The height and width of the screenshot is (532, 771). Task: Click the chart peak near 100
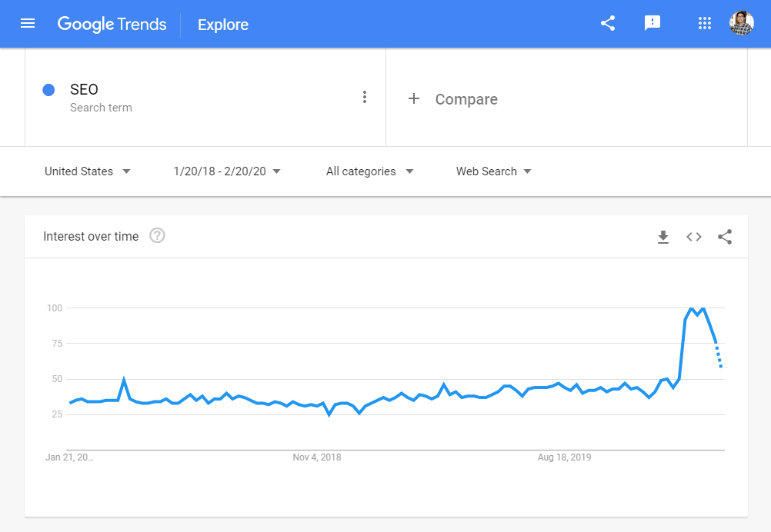pyautogui.click(x=691, y=308)
